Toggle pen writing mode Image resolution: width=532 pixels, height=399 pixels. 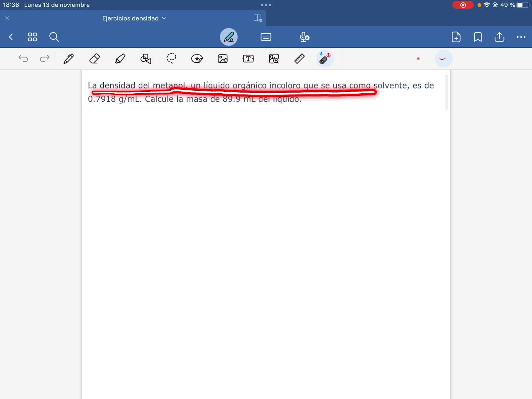tap(229, 37)
